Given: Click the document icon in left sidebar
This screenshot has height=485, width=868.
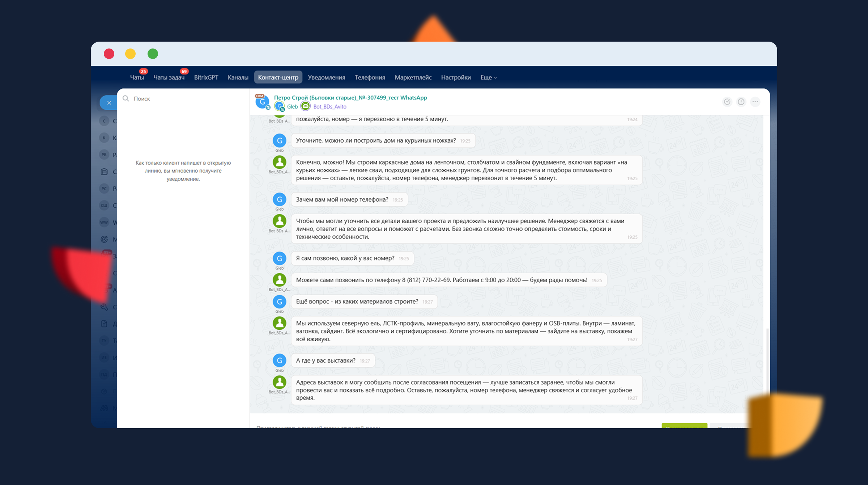Looking at the screenshot, I should tap(104, 324).
